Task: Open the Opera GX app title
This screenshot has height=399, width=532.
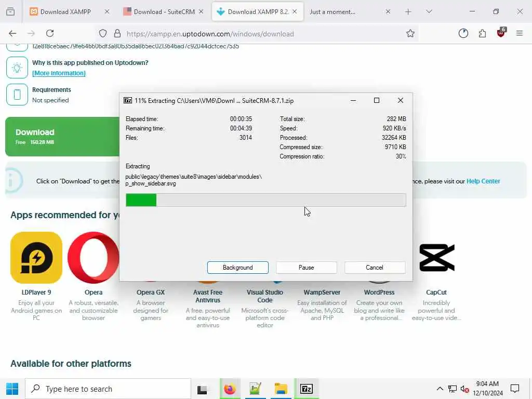Action: coord(151,292)
